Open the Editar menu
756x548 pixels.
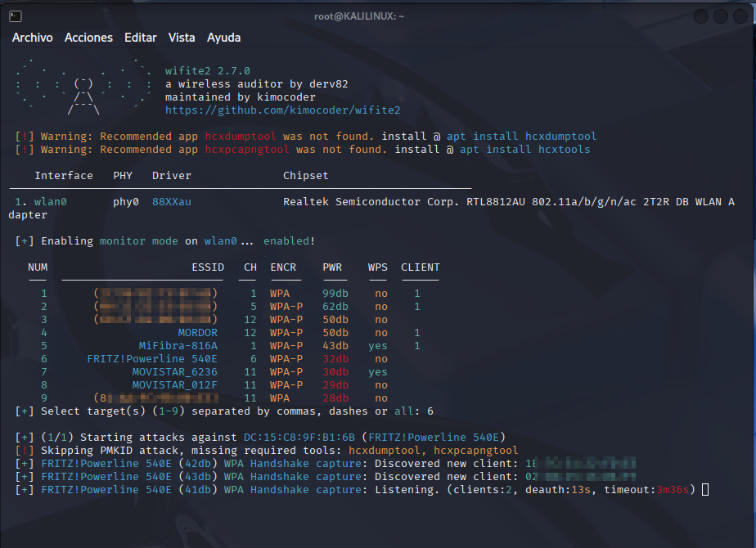140,37
